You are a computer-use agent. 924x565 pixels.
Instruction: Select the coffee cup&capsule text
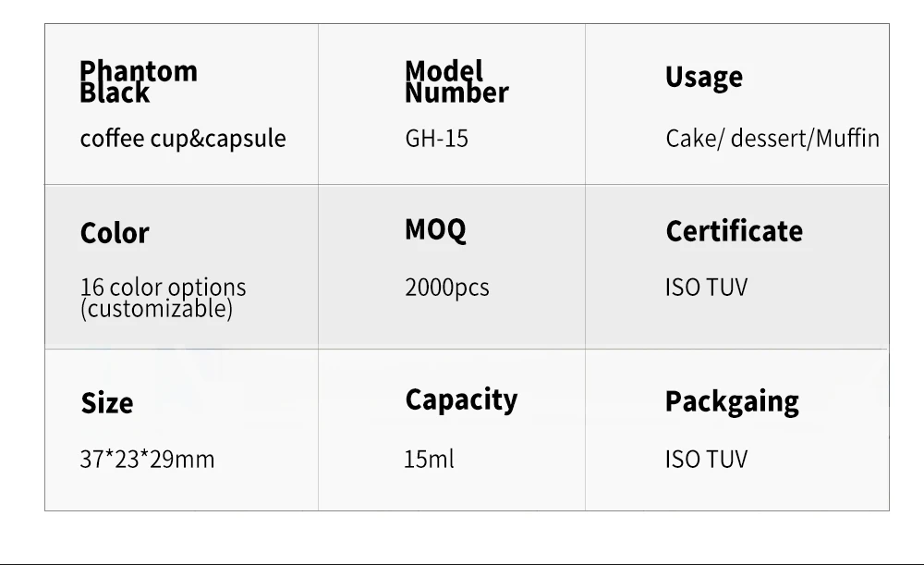(x=183, y=140)
